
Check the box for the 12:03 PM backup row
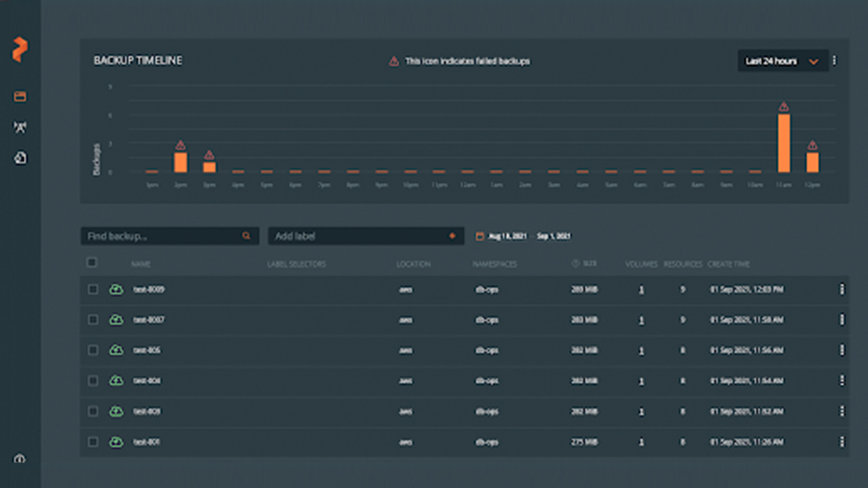[93, 290]
